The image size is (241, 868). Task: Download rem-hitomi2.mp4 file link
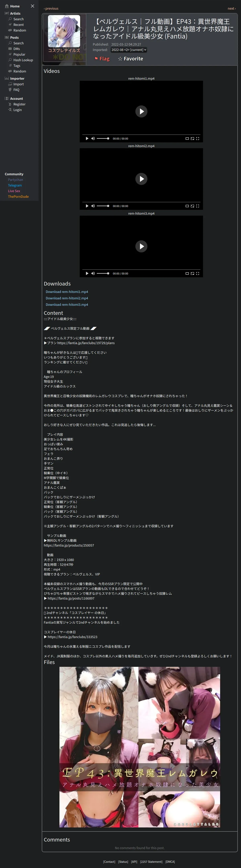[x=67, y=298]
